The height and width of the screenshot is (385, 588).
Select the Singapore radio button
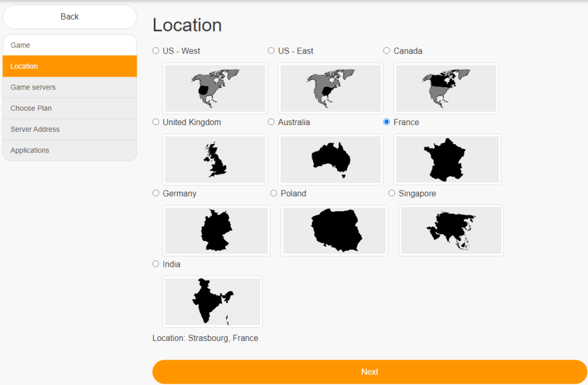392,193
